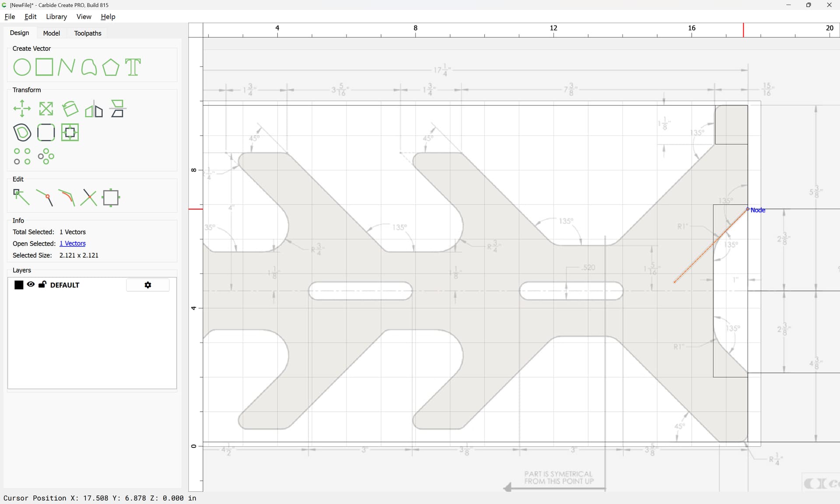Toggle DEFAULT layer visibility eye

[x=31, y=284]
